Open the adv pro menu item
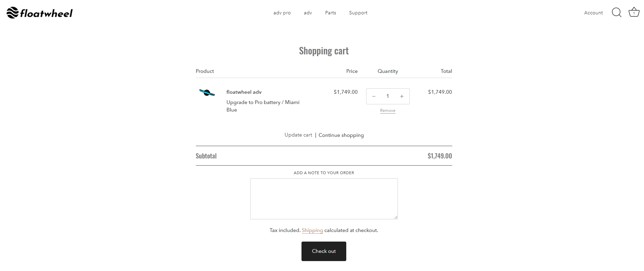Screen dimensions: 644x271 click(282, 13)
